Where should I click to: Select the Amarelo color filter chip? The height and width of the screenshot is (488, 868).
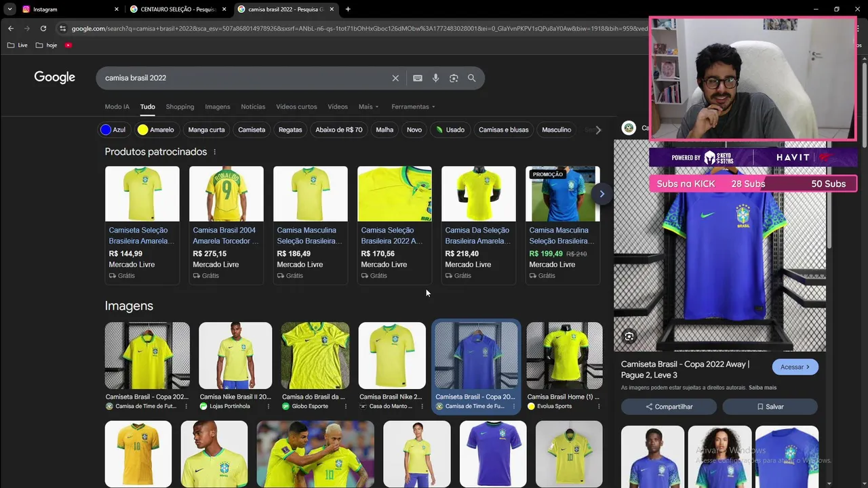pyautogui.click(x=156, y=129)
